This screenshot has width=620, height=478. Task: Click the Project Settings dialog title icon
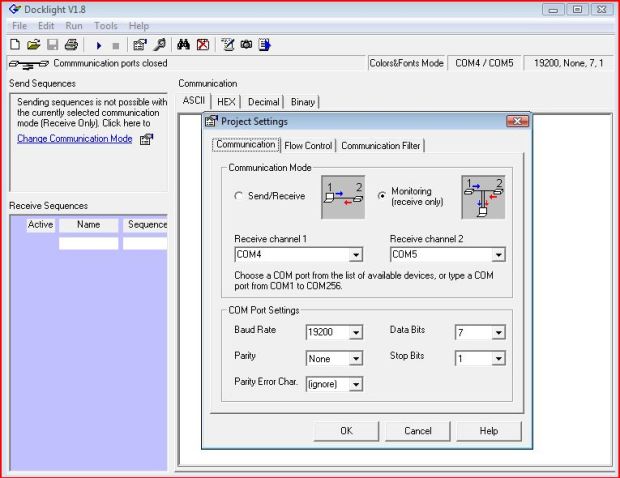212,121
